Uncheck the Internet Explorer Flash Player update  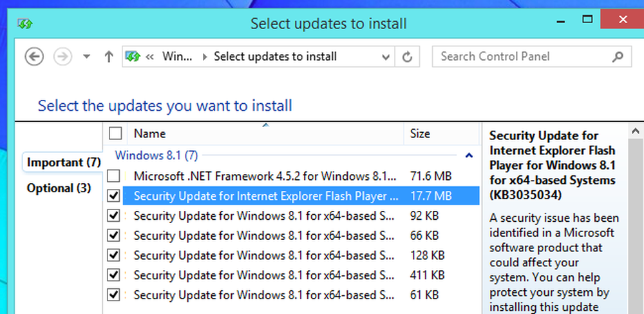coord(114,196)
